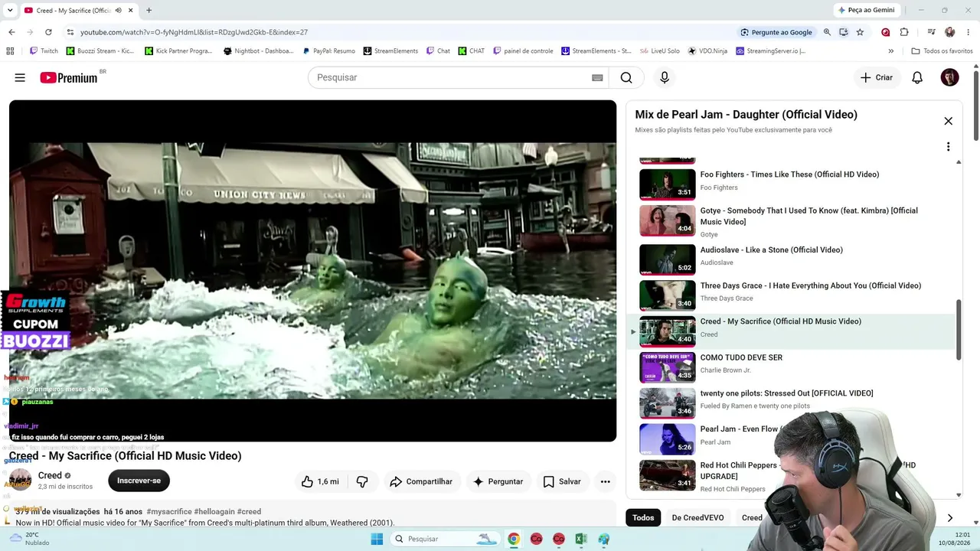
Task: Open the Paint app in taskbar
Action: click(x=604, y=539)
